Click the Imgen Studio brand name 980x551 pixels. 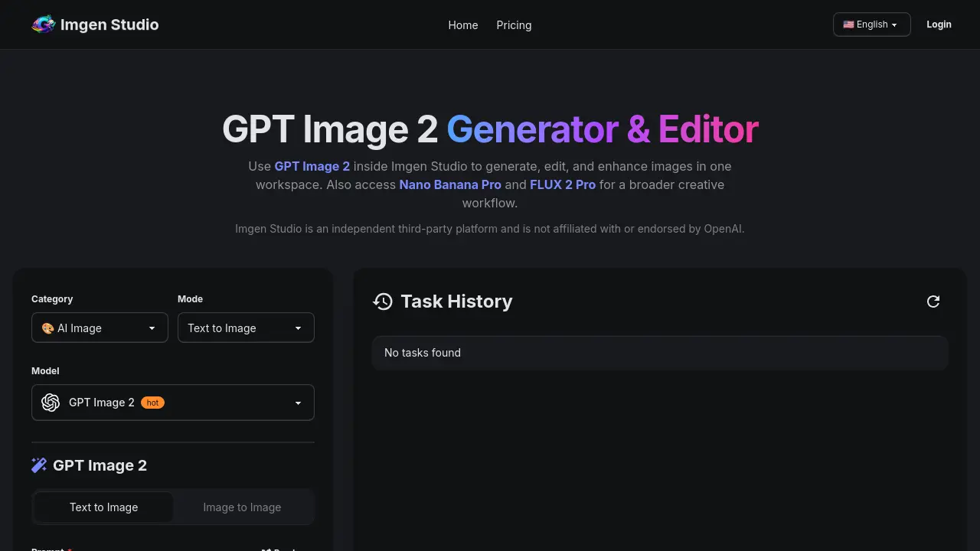[x=109, y=24]
